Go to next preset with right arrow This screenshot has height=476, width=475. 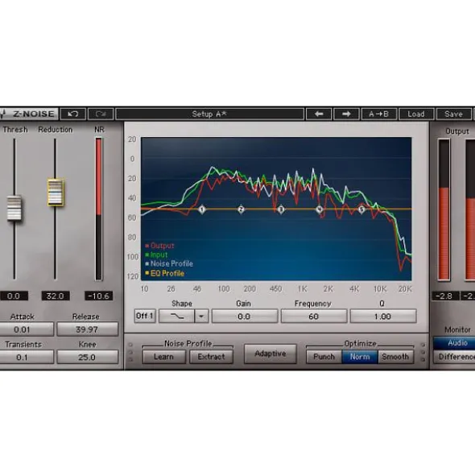(x=346, y=114)
